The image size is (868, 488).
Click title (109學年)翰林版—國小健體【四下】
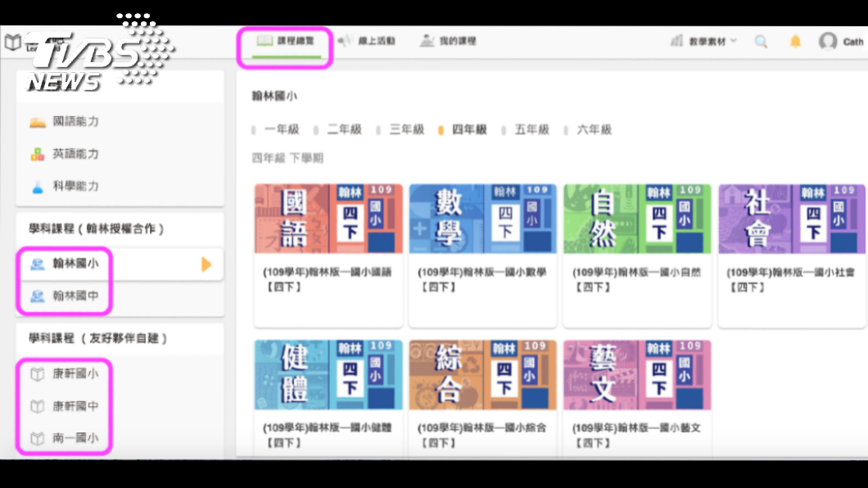coord(328,436)
